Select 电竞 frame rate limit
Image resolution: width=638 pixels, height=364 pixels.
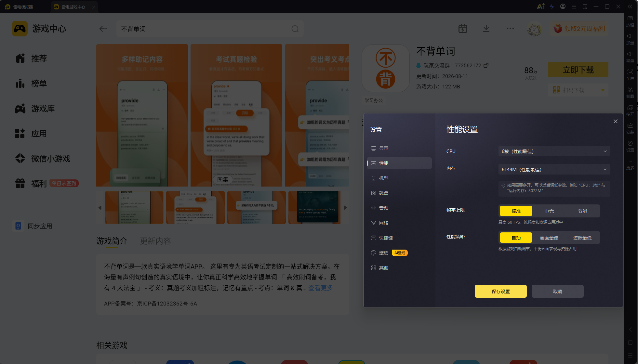(549, 211)
